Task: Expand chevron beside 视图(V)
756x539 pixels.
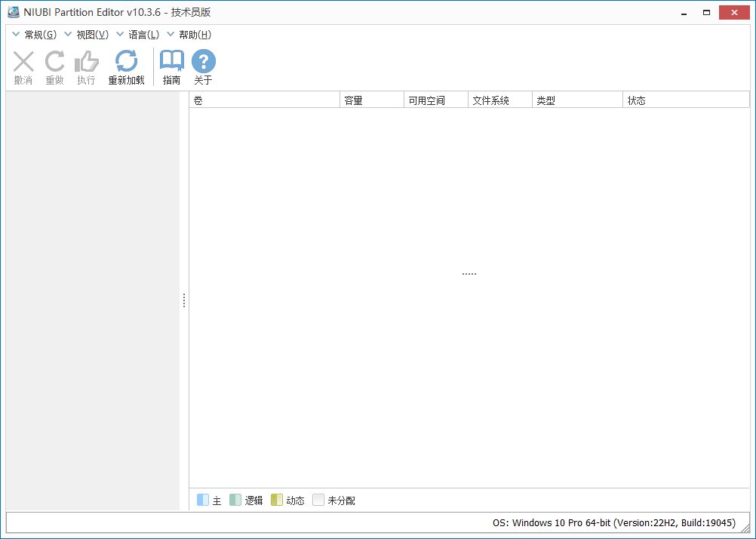Action: tap(68, 34)
